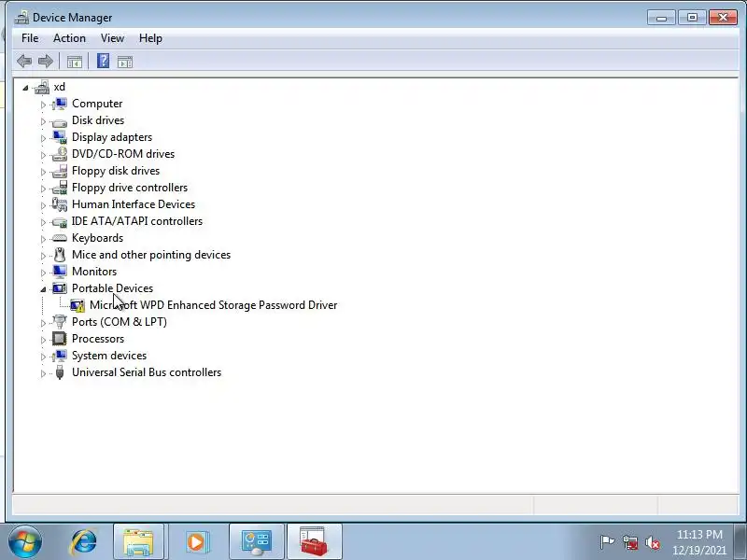Open the clock showing 11:13 PM

699,542
